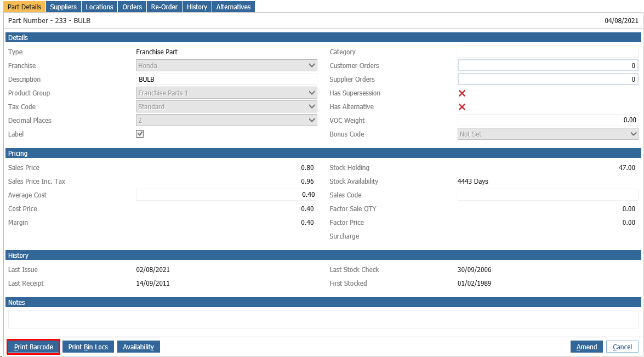
Task: Click the Amend button
Action: [x=586, y=347]
